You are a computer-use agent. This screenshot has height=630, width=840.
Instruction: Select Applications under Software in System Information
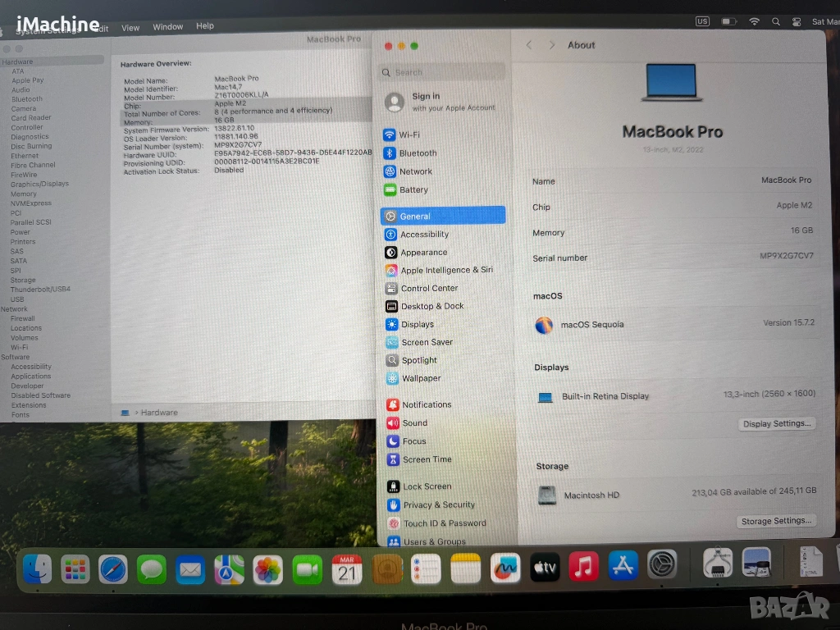[x=31, y=376]
